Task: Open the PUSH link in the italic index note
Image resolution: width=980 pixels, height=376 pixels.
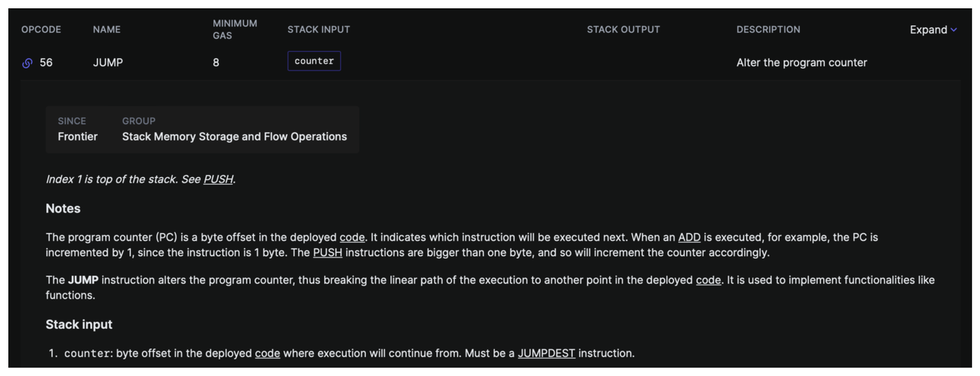Action: tap(218, 179)
